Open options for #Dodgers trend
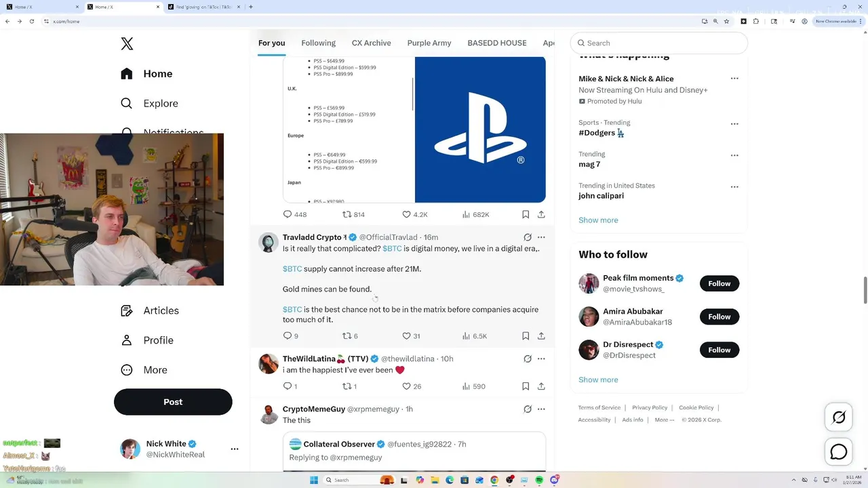Viewport: 868px width, 488px height. point(734,124)
